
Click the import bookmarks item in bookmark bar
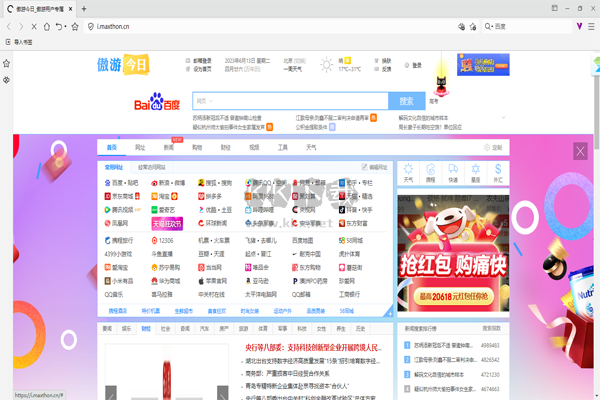(x=19, y=42)
